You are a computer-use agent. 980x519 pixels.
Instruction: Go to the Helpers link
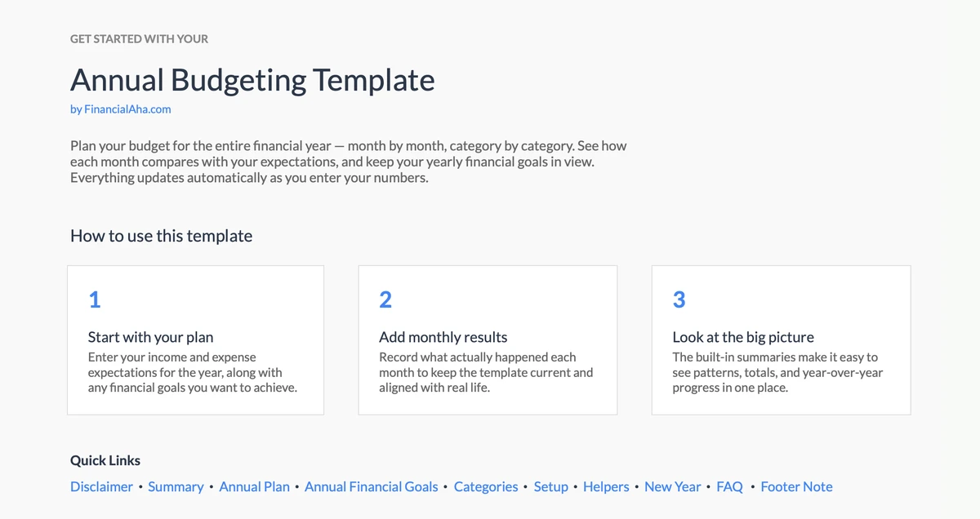tap(606, 486)
